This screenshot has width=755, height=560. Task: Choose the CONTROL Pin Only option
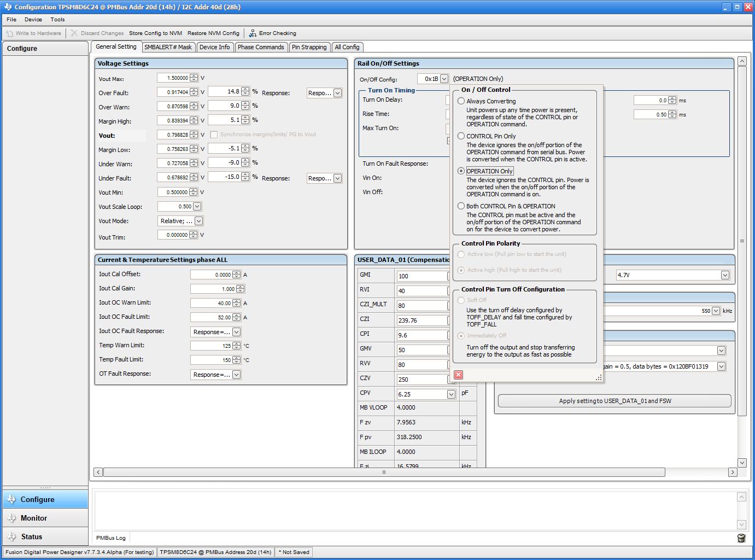tap(461, 136)
